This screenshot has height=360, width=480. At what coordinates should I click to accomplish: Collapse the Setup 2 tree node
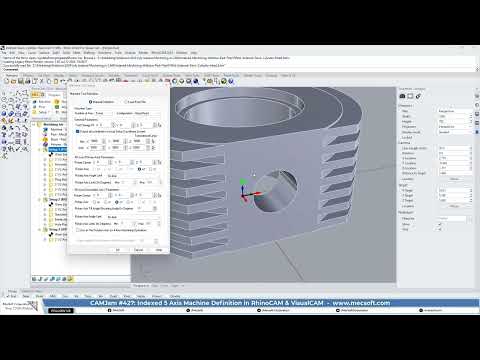[40, 199]
